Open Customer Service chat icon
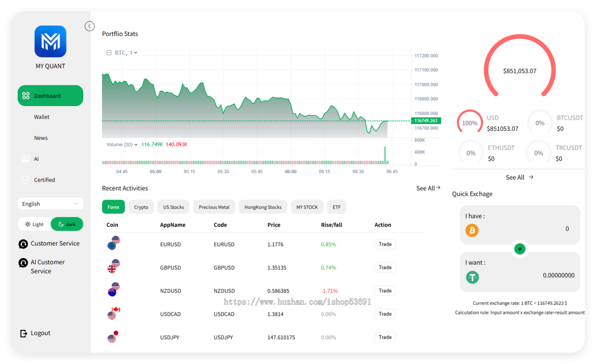Viewport: 596px width, 364px height. coord(23,244)
